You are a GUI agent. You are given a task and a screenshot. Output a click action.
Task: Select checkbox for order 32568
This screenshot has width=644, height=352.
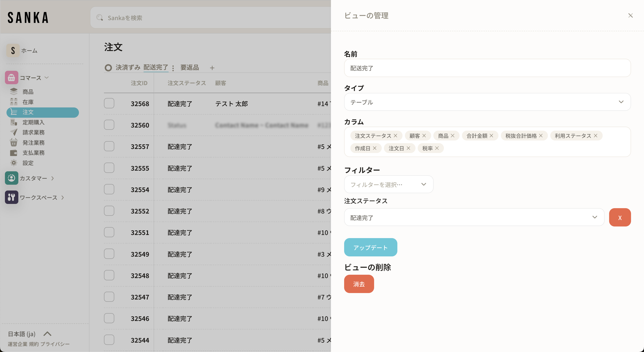[x=109, y=103]
